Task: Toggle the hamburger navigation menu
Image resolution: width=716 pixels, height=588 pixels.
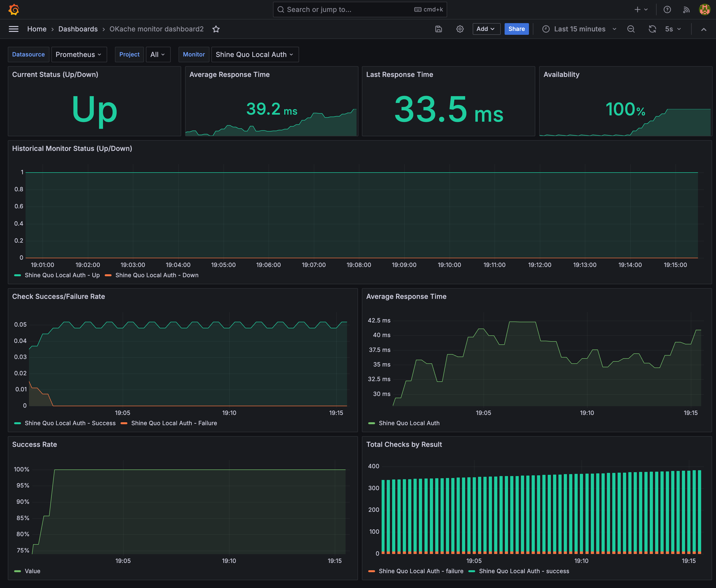Action: click(14, 29)
